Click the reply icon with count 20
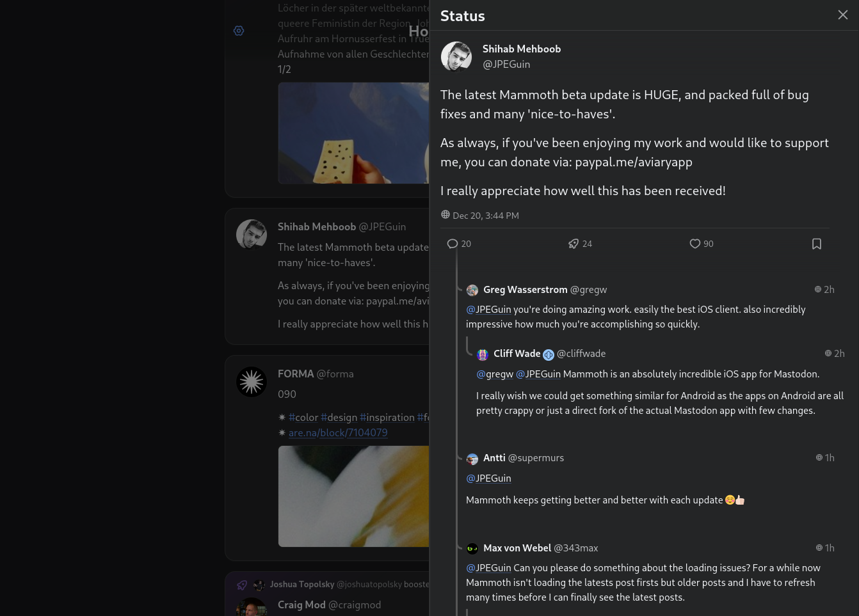 click(x=453, y=244)
